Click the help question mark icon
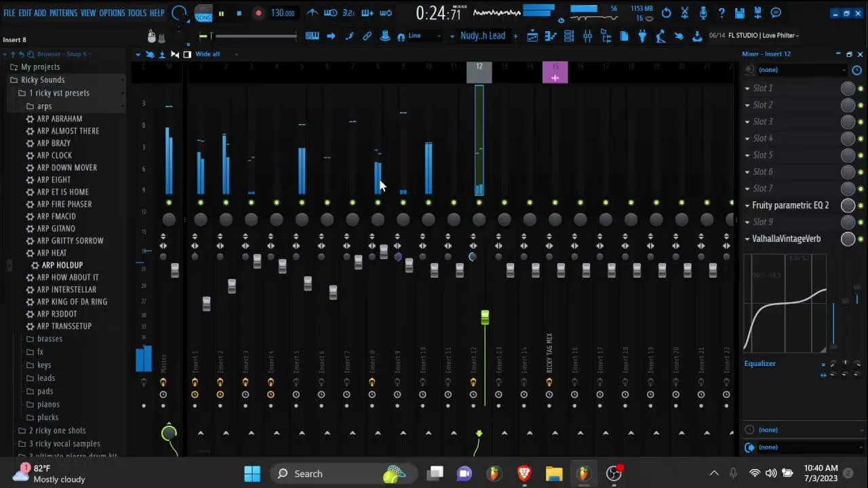The width and height of the screenshot is (868, 488). click(722, 13)
